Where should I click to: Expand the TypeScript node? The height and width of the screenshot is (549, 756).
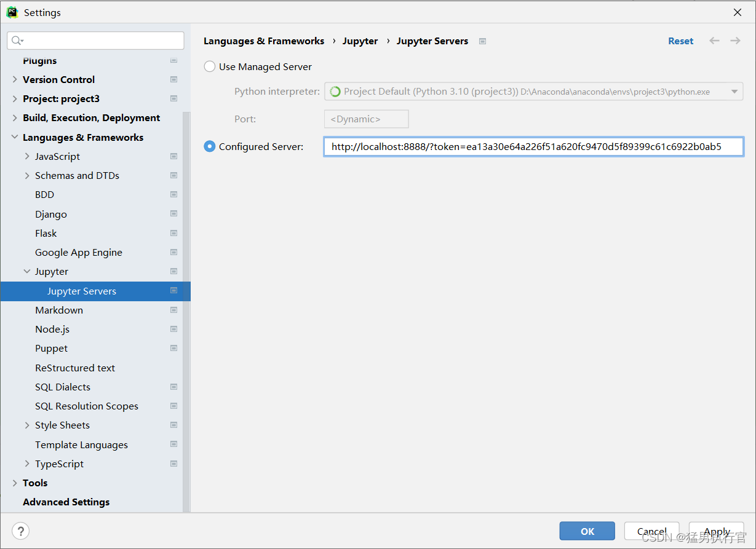(x=27, y=464)
